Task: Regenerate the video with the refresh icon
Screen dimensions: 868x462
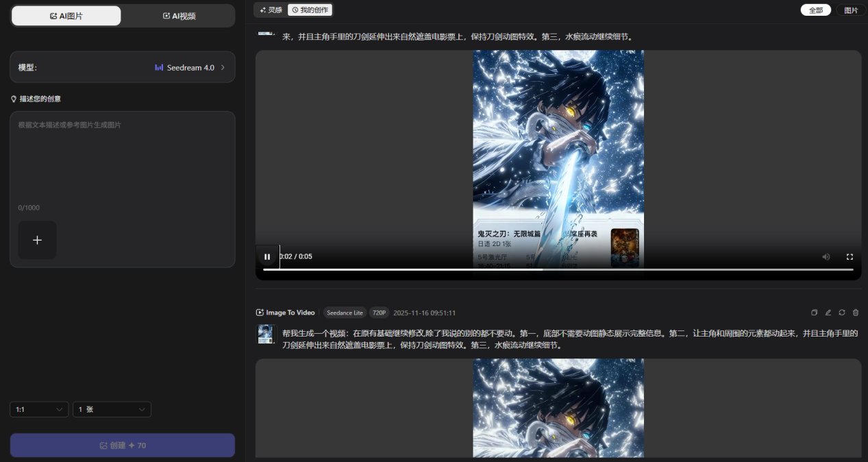Action: tap(841, 313)
